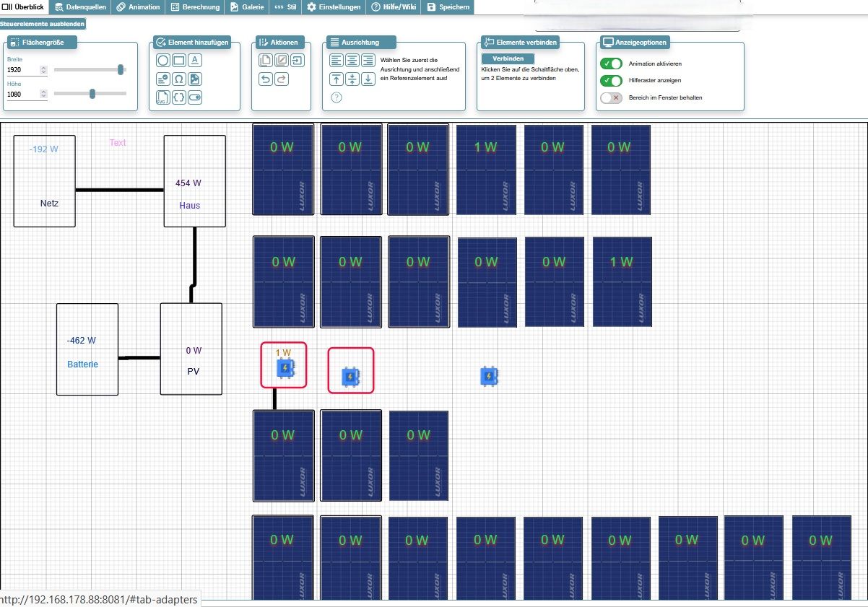Disable the 'Hilferaster anzeigen' switch

(x=611, y=80)
